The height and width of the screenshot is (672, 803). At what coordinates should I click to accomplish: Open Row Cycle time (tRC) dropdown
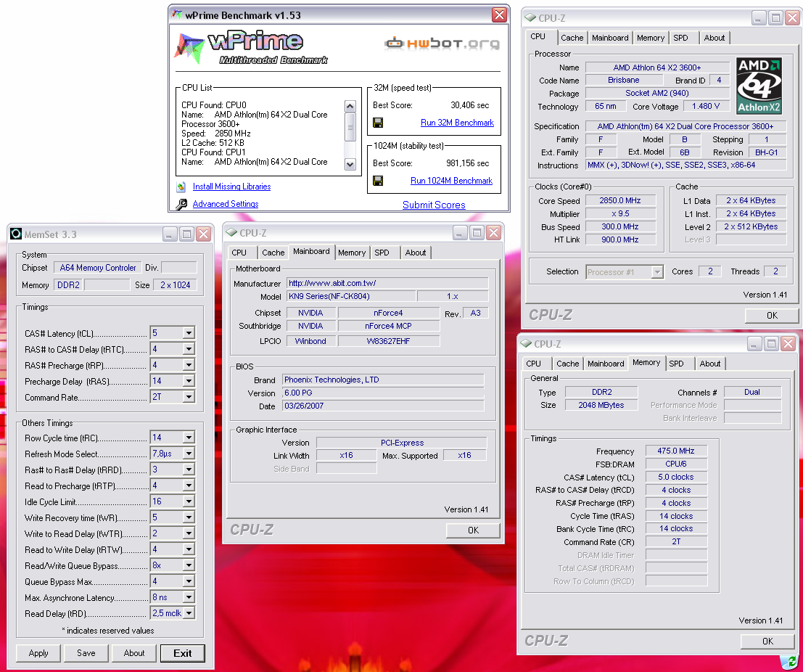click(189, 438)
